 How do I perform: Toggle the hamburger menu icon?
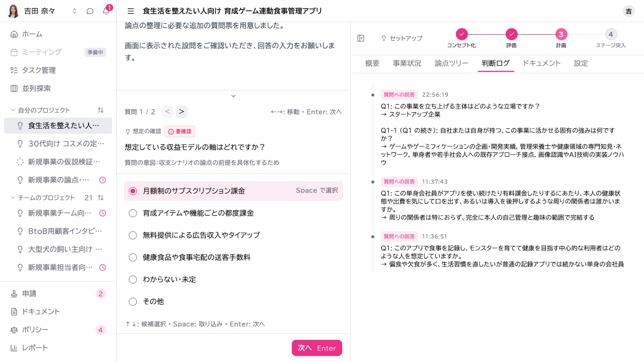pos(131,11)
